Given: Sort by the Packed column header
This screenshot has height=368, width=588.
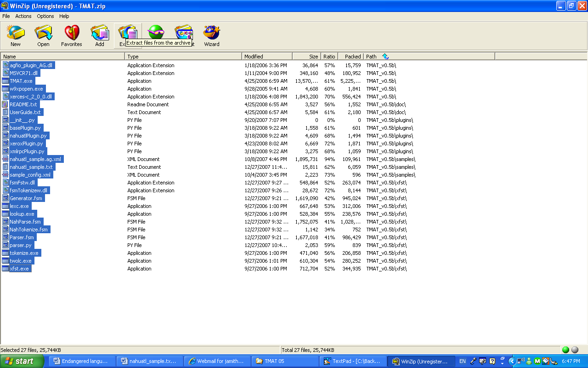Looking at the screenshot, I should tap(351, 57).
